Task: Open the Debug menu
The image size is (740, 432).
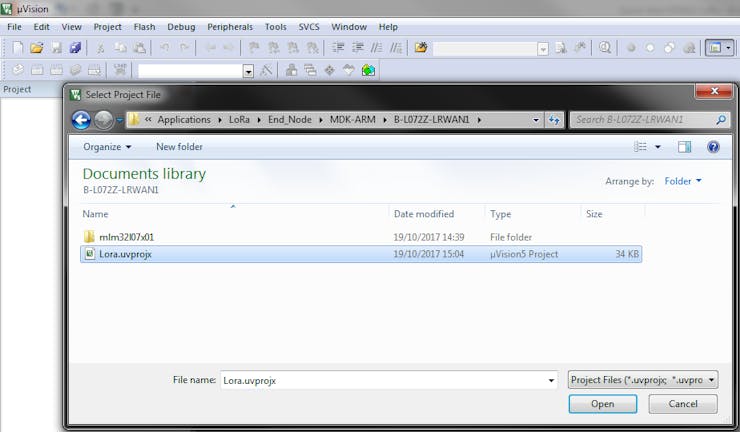Action: tap(181, 27)
